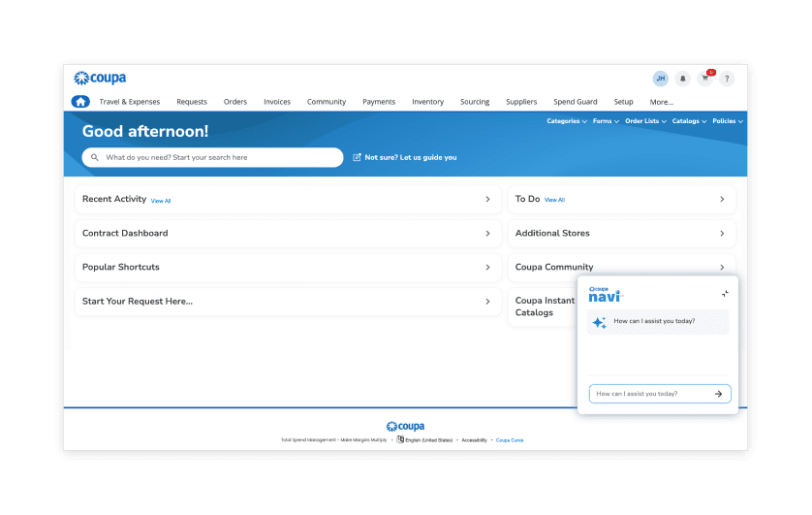Select the Travel & Expenses tab

pos(129,102)
